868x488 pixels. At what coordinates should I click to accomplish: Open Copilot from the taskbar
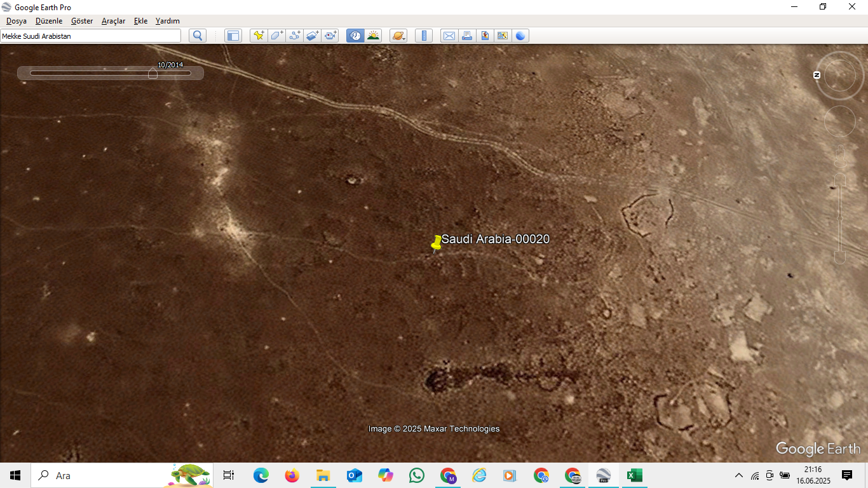(x=385, y=475)
